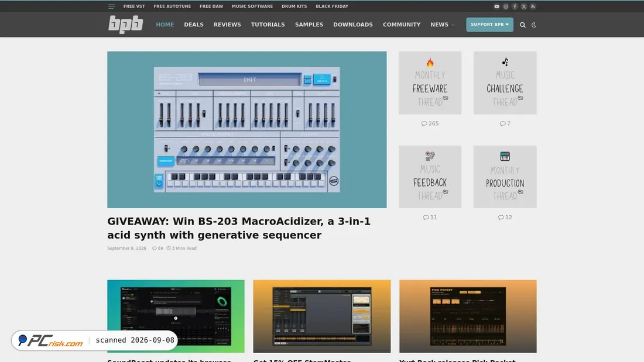Follow the Music Software link

[252, 6]
